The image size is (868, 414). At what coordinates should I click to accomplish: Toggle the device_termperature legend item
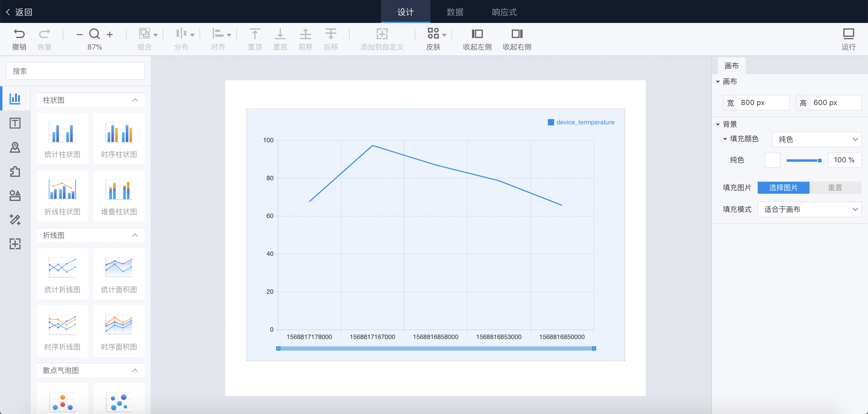click(581, 122)
